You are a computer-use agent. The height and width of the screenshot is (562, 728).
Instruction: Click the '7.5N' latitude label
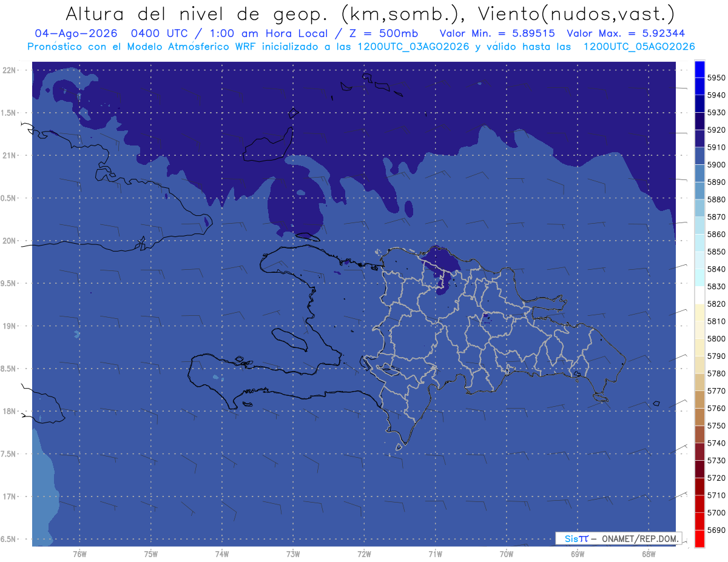tap(9, 455)
